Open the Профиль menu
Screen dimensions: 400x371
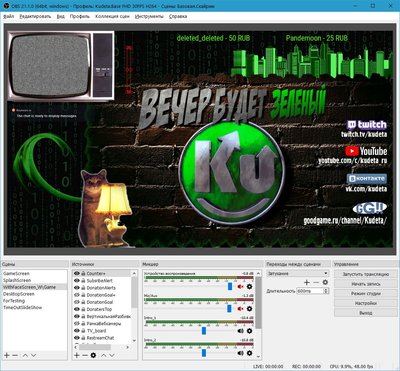tap(80, 16)
